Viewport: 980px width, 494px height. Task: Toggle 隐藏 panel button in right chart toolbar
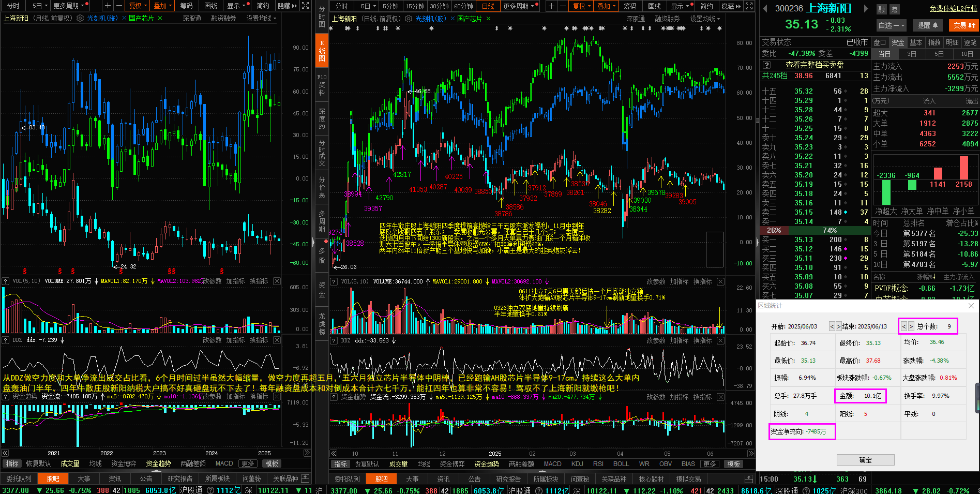coord(731,6)
